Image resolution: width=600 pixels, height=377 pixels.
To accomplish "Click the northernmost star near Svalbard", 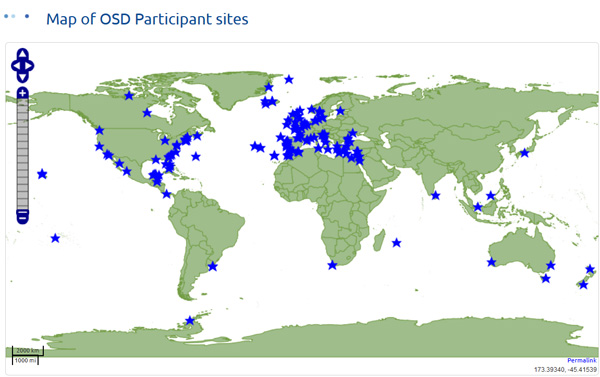I will click(x=289, y=79).
